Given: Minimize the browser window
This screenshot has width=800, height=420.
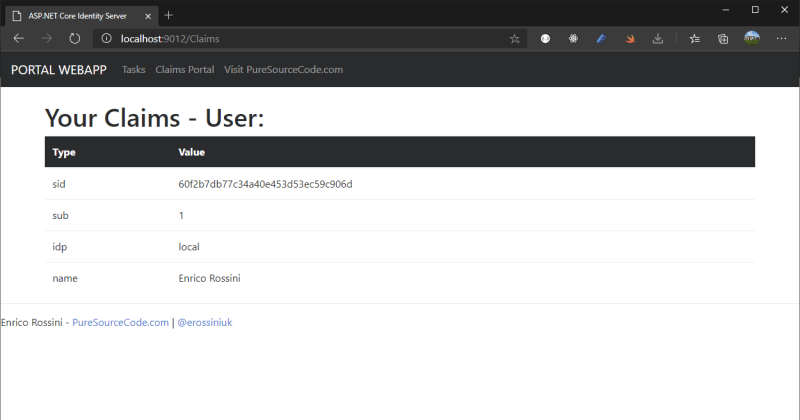Looking at the screenshot, I should (x=726, y=10).
